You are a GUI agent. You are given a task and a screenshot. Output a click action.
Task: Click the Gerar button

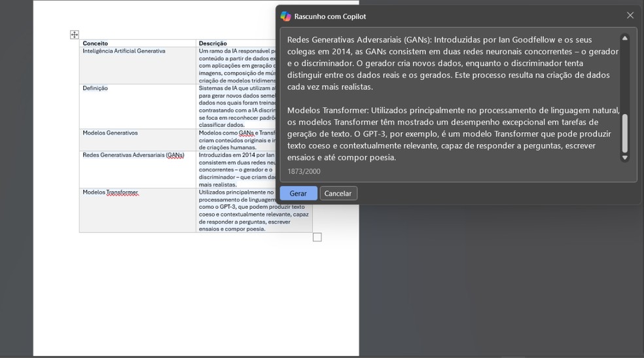click(x=298, y=193)
